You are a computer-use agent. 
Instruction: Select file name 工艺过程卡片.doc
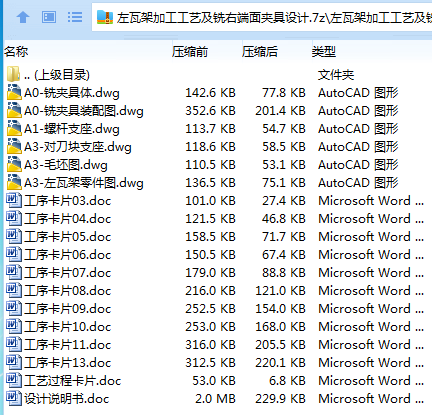[73, 381]
